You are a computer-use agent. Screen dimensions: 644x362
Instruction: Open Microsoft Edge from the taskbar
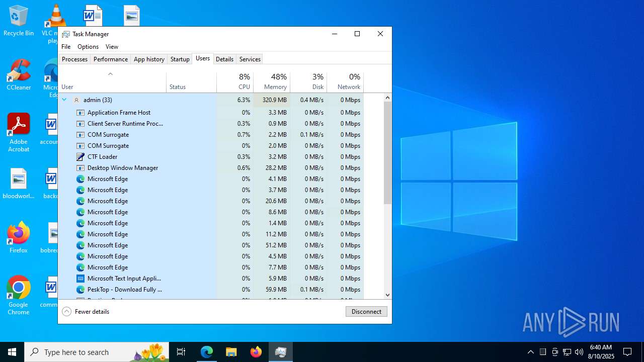click(207, 352)
